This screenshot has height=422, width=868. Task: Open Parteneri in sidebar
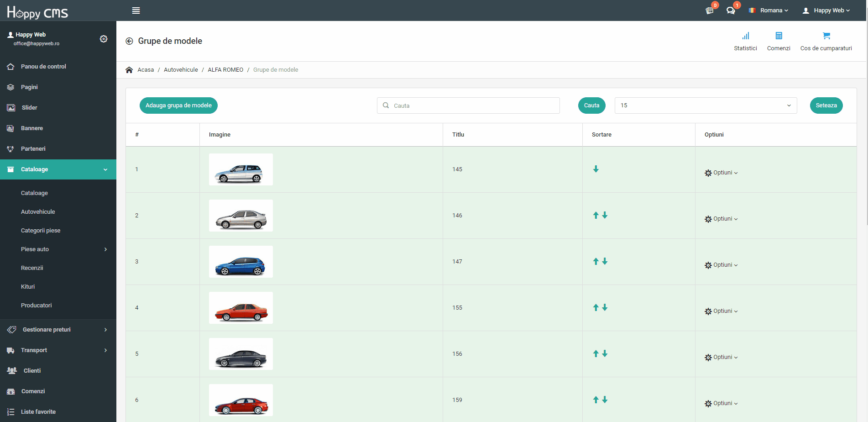tap(58, 149)
